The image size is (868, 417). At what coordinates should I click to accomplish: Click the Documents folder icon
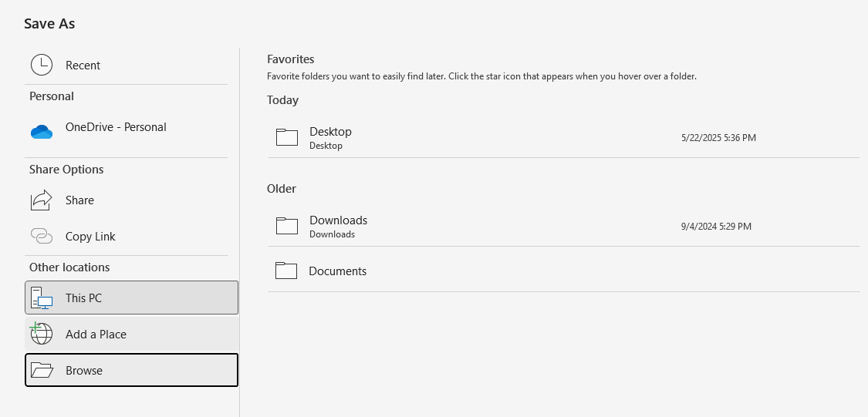point(286,271)
